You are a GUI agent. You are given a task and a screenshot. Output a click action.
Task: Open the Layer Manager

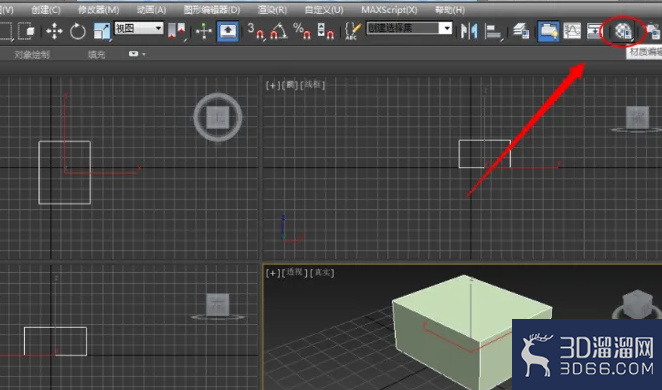point(521,31)
